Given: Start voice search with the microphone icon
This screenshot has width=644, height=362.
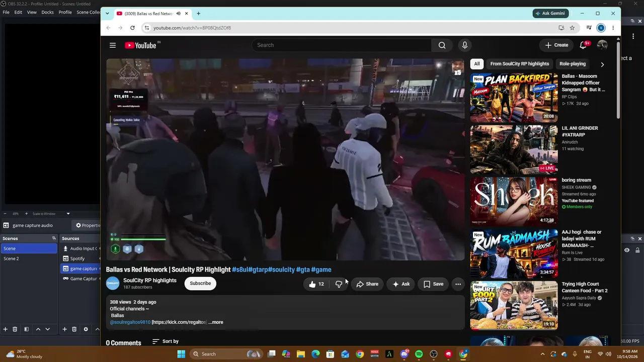Looking at the screenshot, I should pos(464,45).
